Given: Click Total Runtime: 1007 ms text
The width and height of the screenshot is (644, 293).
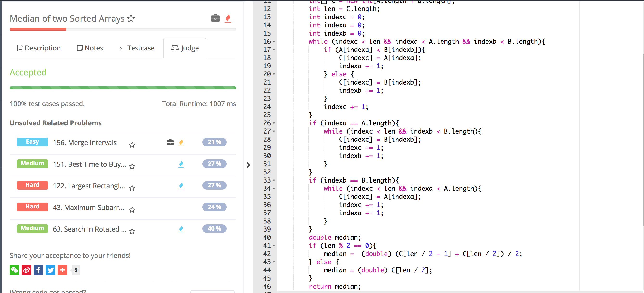Looking at the screenshot, I should [x=199, y=104].
